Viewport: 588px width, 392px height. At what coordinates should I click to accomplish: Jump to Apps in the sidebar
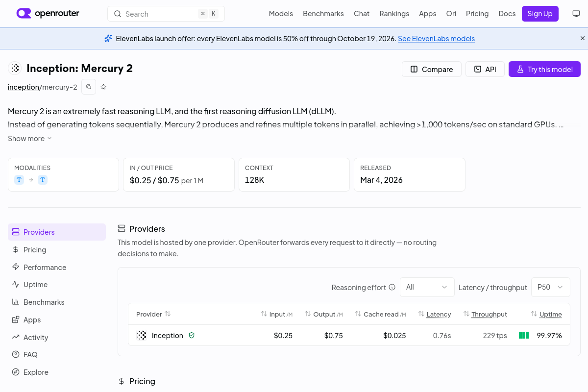point(57,319)
